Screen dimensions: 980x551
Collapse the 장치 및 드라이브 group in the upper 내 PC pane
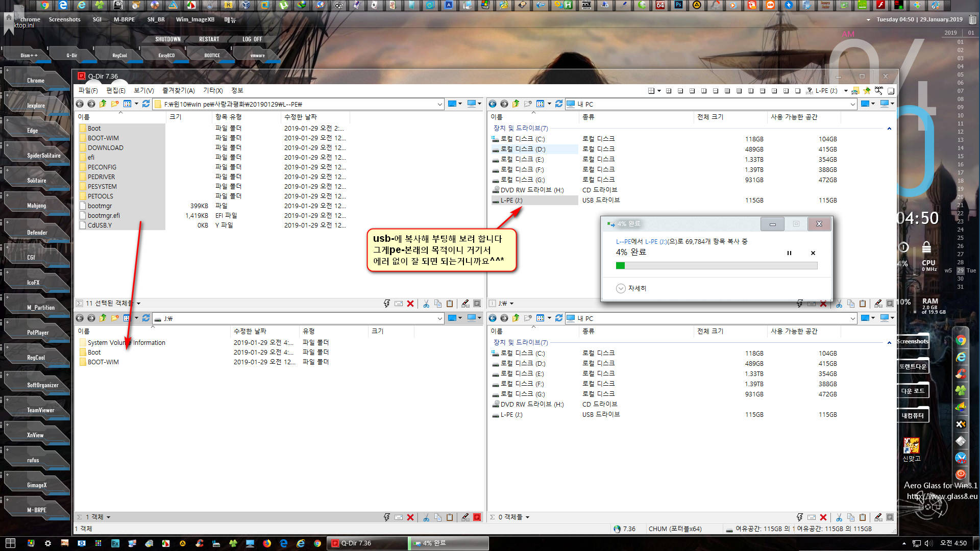889,129
